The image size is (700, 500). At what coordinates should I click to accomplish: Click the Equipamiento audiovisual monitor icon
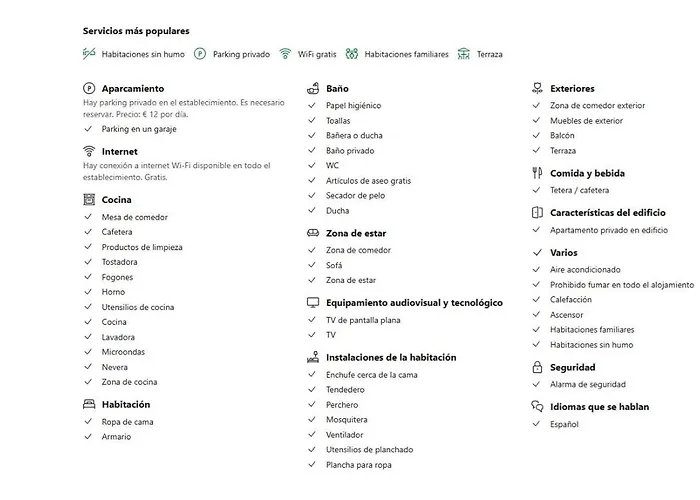[x=313, y=303]
